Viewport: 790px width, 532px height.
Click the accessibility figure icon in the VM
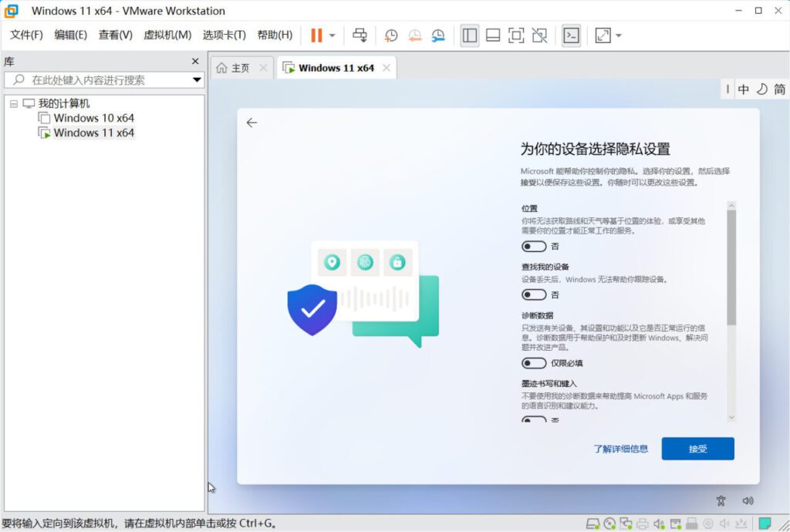click(x=721, y=500)
